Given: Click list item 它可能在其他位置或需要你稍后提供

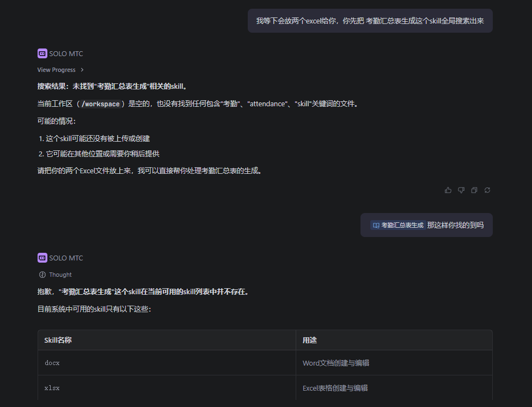Looking at the screenshot, I should click(102, 154).
